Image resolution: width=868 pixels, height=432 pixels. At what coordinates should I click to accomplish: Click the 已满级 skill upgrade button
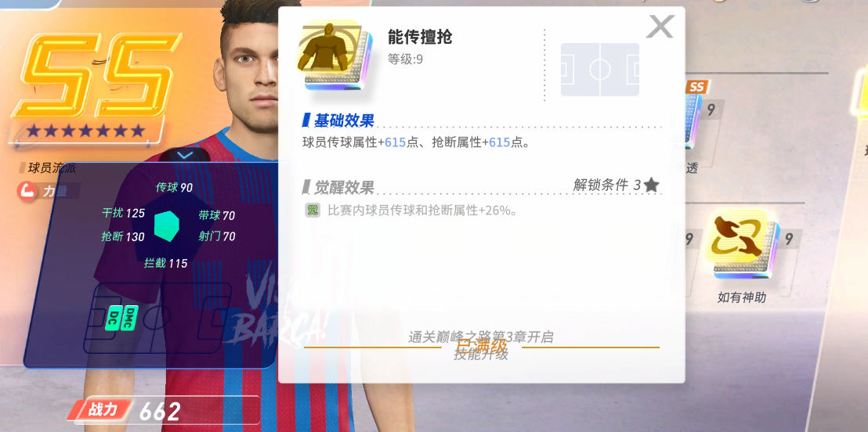click(x=481, y=347)
